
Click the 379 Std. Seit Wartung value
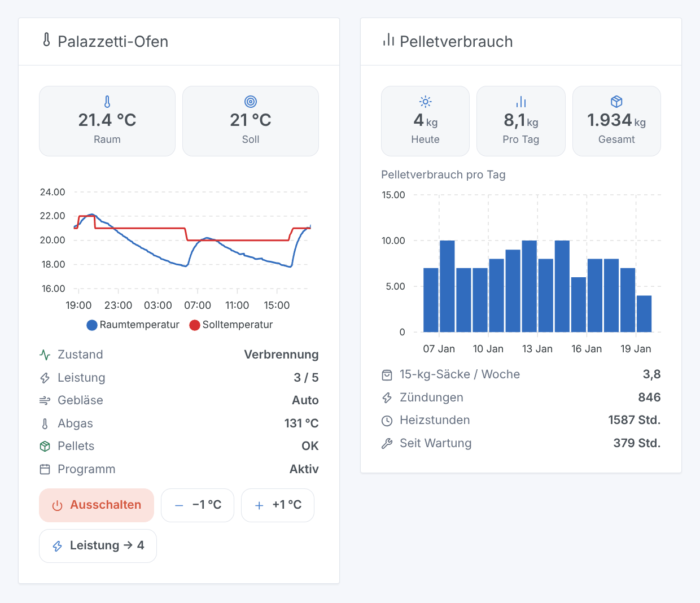tap(637, 443)
